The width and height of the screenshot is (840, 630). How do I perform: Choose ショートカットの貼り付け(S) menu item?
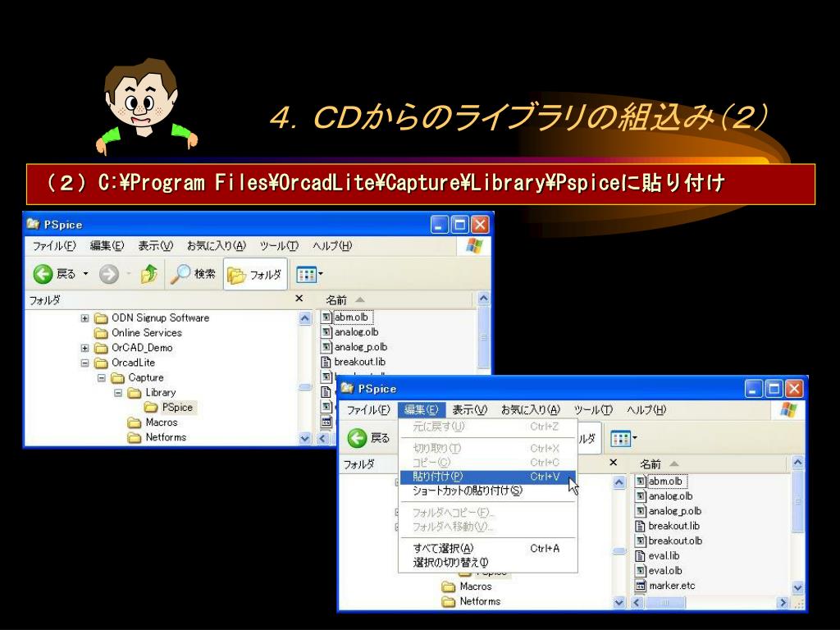coord(487,491)
